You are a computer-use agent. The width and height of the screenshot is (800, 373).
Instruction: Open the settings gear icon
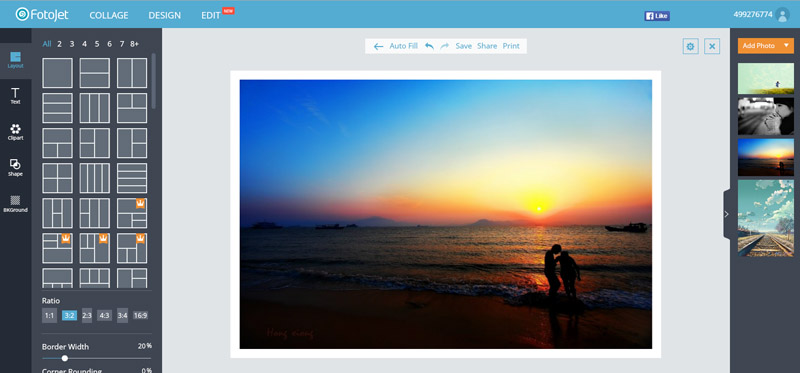point(690,46)
